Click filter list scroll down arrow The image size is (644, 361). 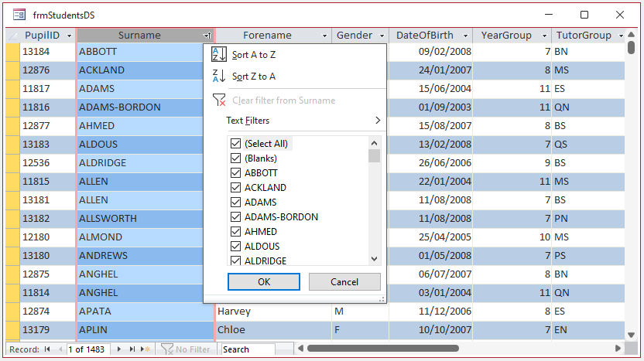click(x=374, y=259)
